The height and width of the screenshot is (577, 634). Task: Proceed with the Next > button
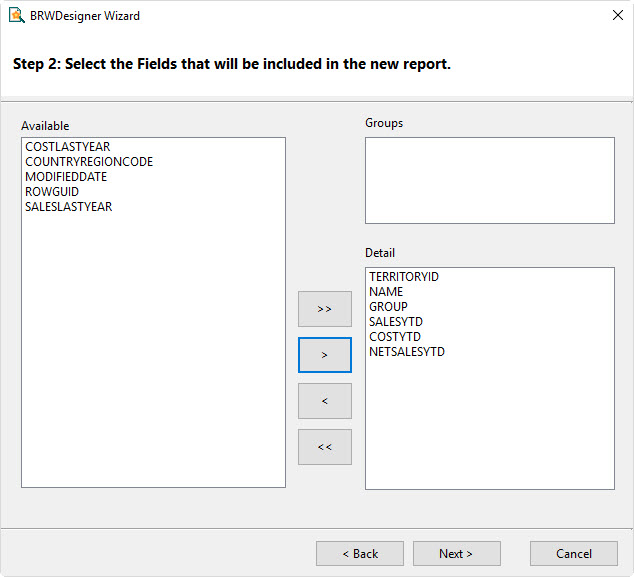click(457, 554)
